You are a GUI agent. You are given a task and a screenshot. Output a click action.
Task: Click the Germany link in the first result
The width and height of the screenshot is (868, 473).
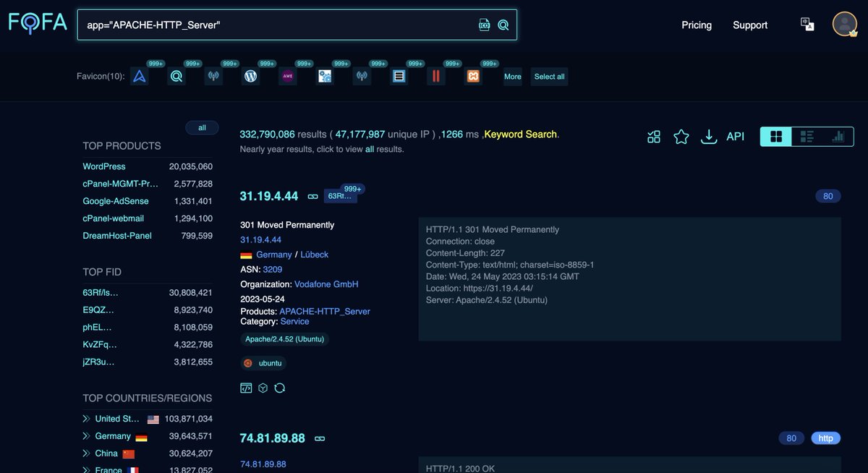274,255
